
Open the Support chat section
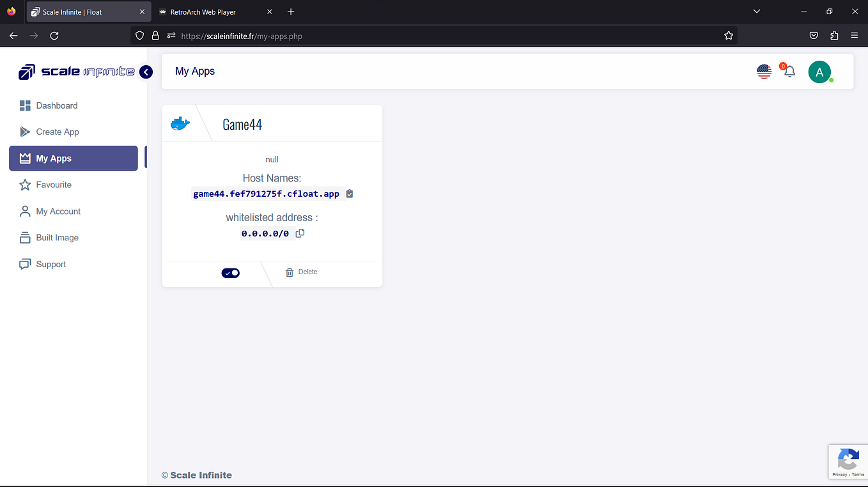coord(50,264)
